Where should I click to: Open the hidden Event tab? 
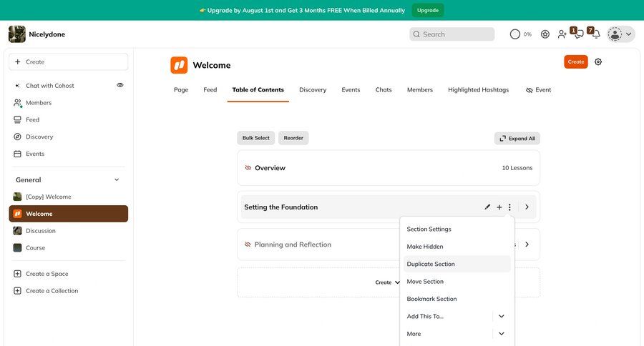[538, 89]
